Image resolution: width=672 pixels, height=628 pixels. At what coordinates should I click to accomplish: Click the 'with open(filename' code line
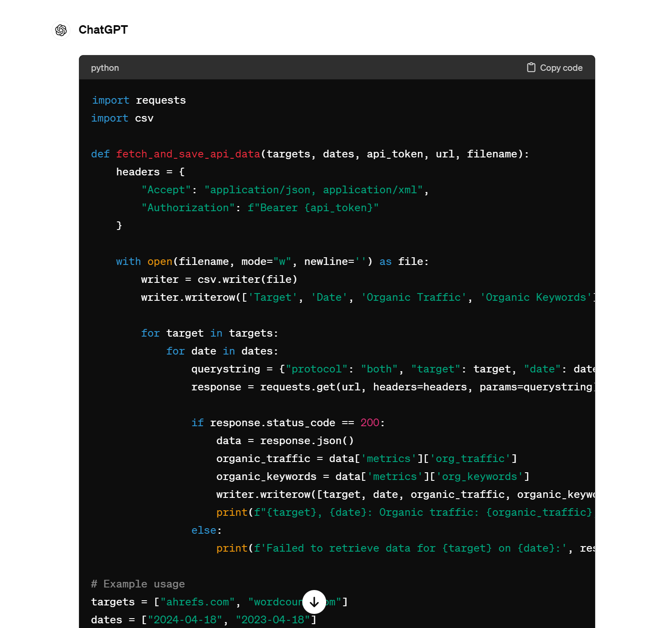[x=272, y=262]
